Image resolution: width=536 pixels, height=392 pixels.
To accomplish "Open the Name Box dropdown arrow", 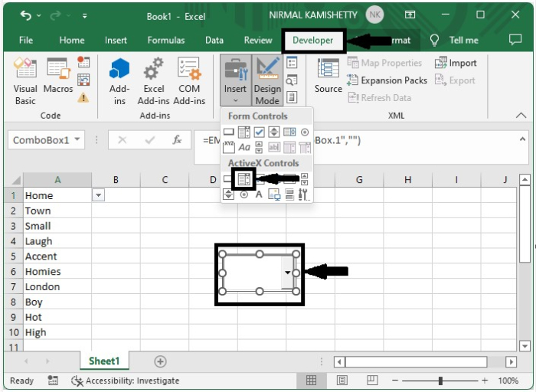I will [x=77, y=139].
